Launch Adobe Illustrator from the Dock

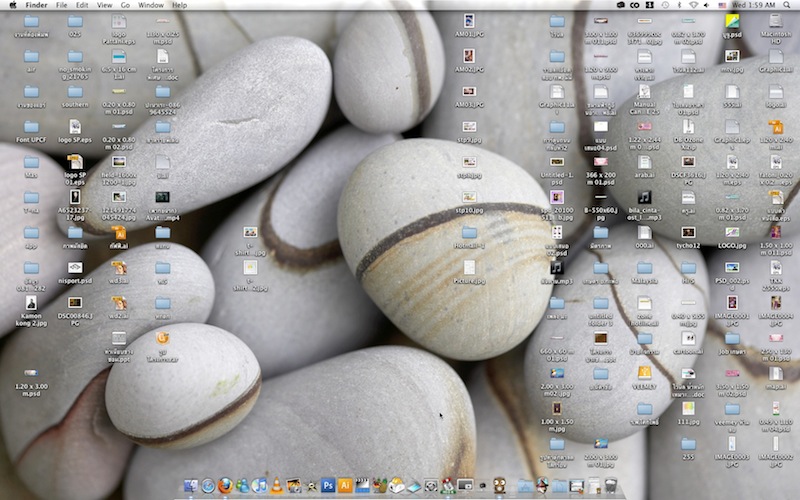pos(344,486)
